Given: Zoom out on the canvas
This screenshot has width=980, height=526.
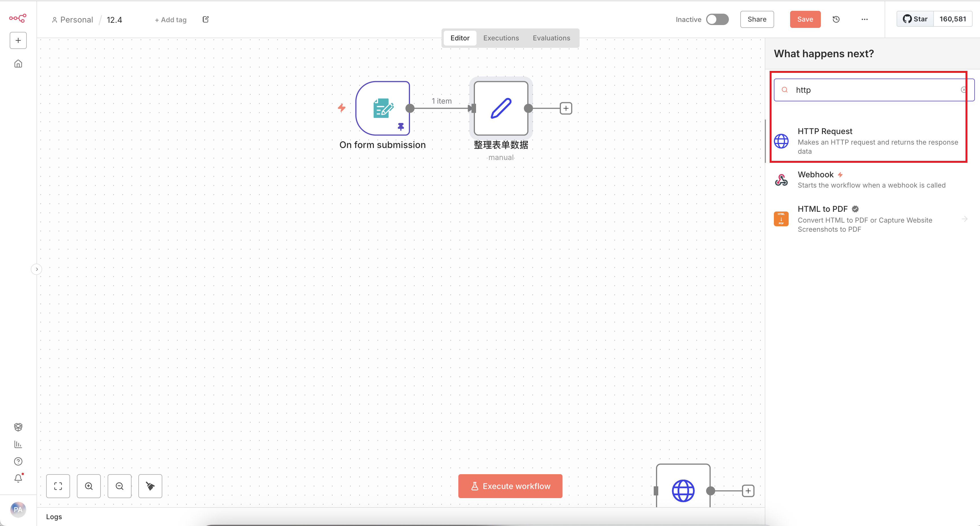Looking at the screenshot, I should [120, 486].
